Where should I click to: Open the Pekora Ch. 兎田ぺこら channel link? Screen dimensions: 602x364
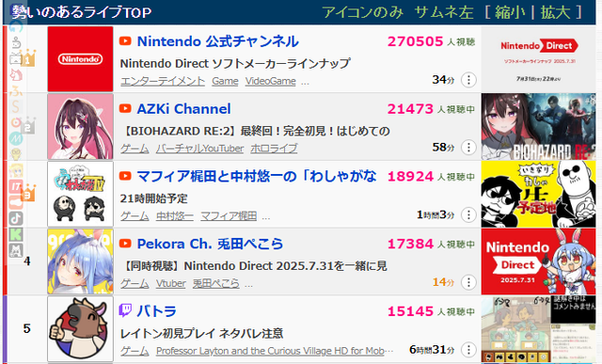(x=210, y=244)
